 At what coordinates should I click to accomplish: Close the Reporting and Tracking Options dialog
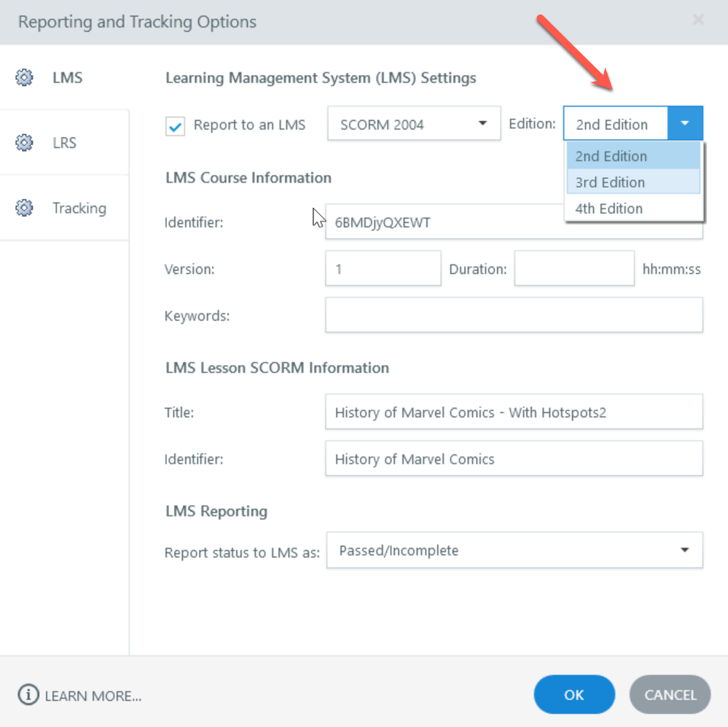point(698,20)
